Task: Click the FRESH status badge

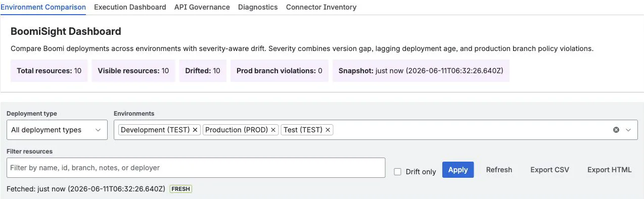Action: point(181,189)
